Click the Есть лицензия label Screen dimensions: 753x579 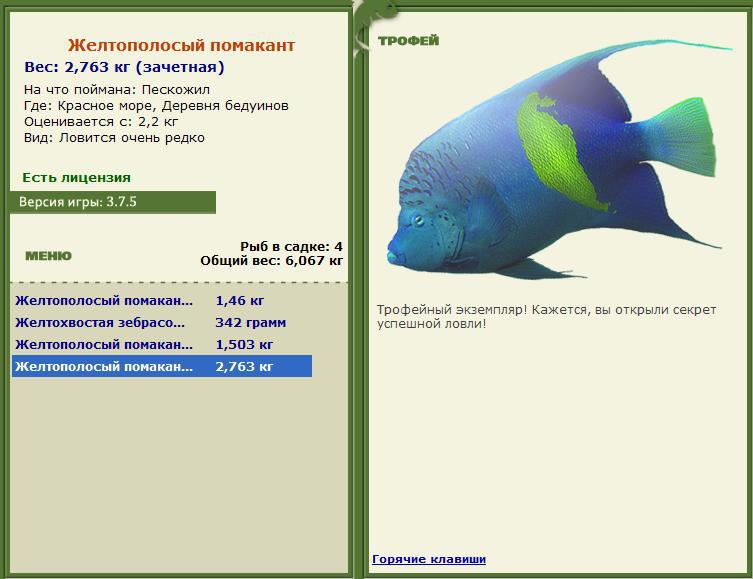click(76, 178)
